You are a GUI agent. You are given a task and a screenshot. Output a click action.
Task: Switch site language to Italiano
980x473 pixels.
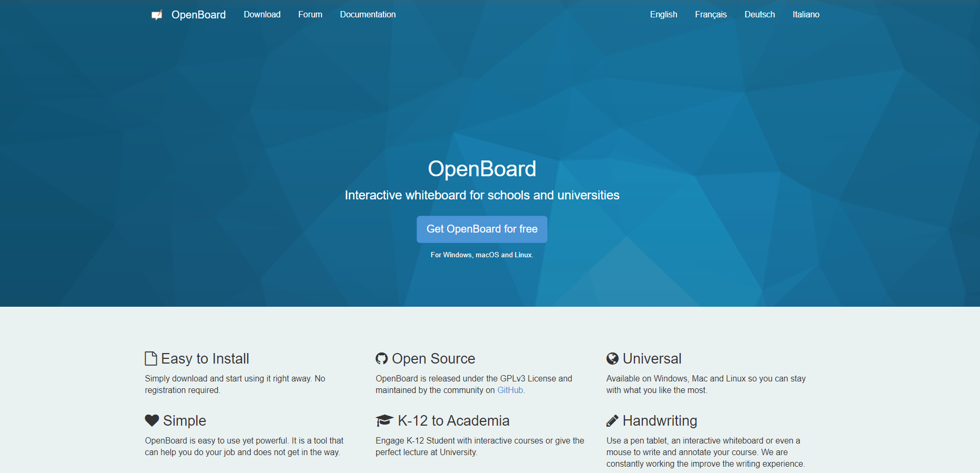806,15
